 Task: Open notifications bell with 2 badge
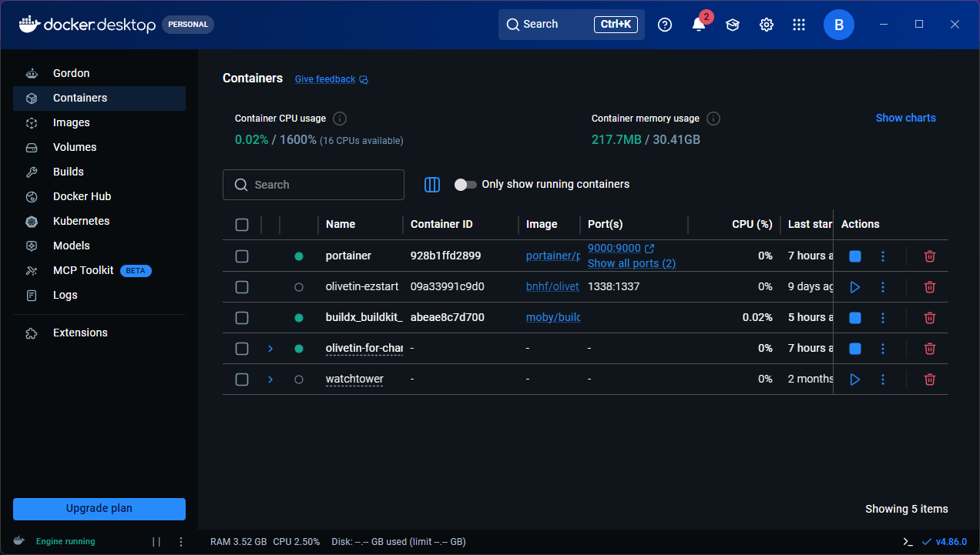(699, 24)
